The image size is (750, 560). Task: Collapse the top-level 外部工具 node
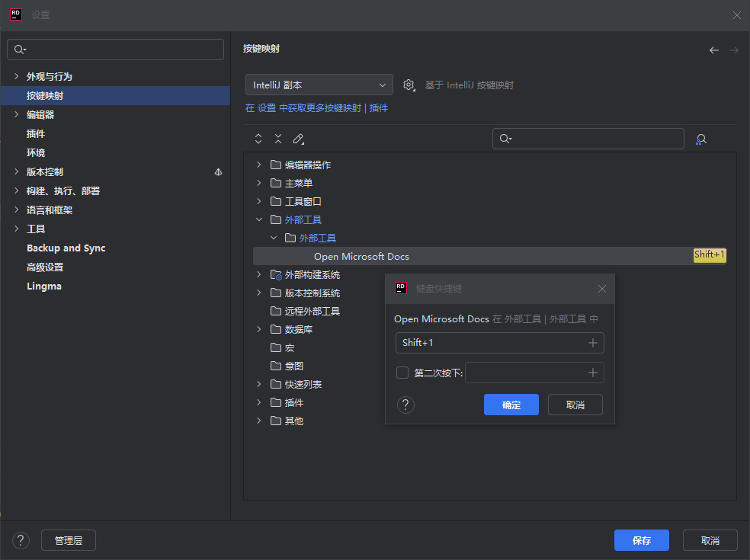(x=259, y=219)
